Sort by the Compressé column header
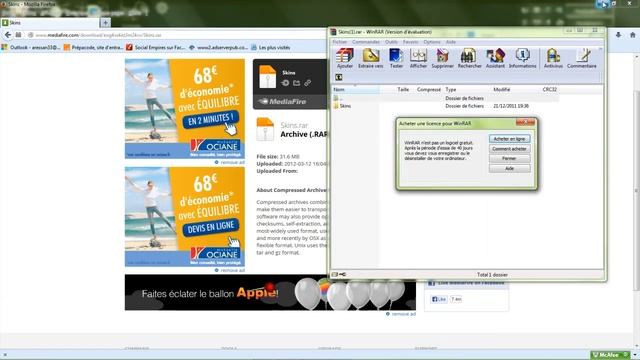This screenshot has width=640, height=360. pyautogui.click(x=428, y=89)
